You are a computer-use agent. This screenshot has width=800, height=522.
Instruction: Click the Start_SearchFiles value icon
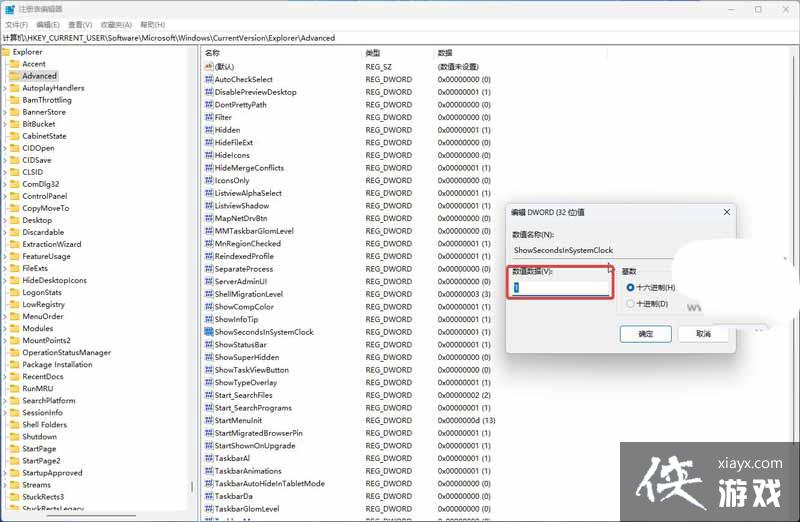(209, 395)
